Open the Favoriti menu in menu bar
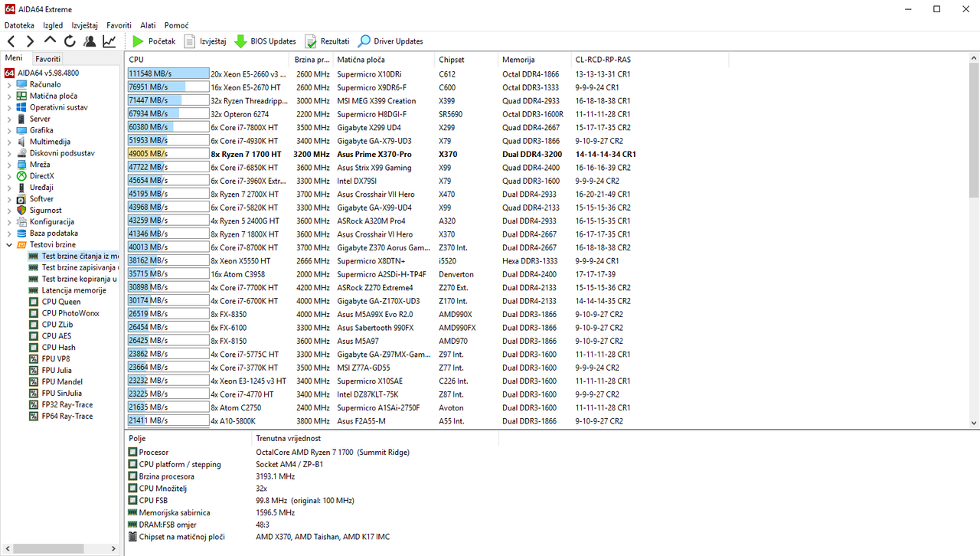The image size is (980, 556). tap(119, 25)
